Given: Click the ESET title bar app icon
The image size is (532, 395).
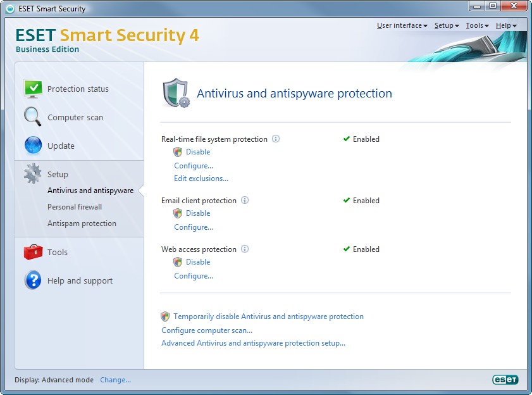Looking at the screenshot, I should click(x=10, y=9).
